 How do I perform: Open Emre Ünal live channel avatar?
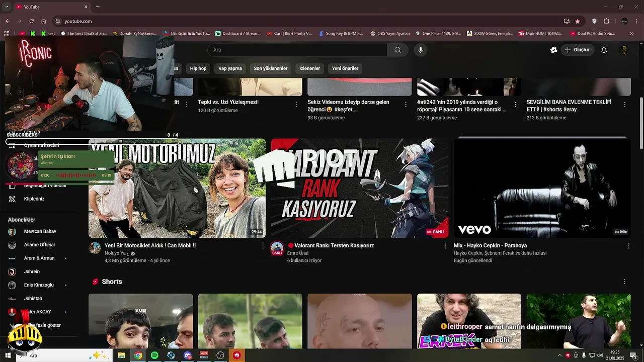(277, 248)
